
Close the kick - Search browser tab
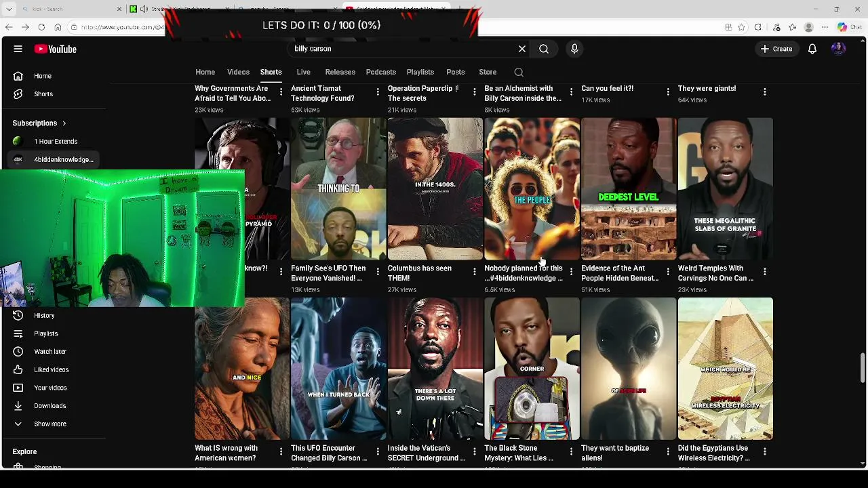pyautogui.click(x=119, y=9)
